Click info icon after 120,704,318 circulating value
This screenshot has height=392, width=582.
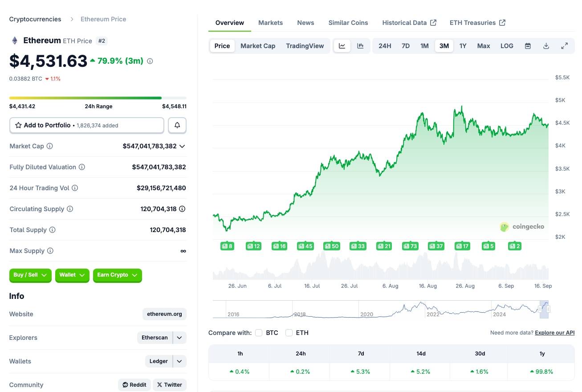(x=182, y=209)
